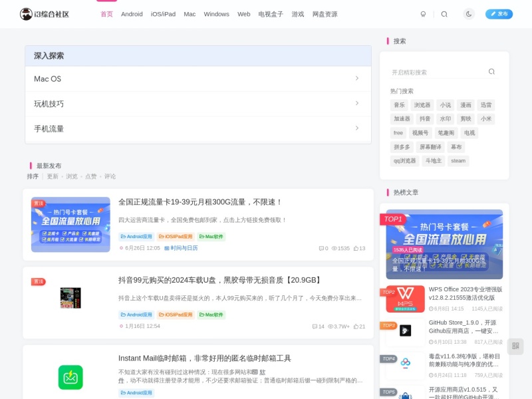Click the comment icon showing 14
This screenshot has width=532, height=399.
point(315,327)
